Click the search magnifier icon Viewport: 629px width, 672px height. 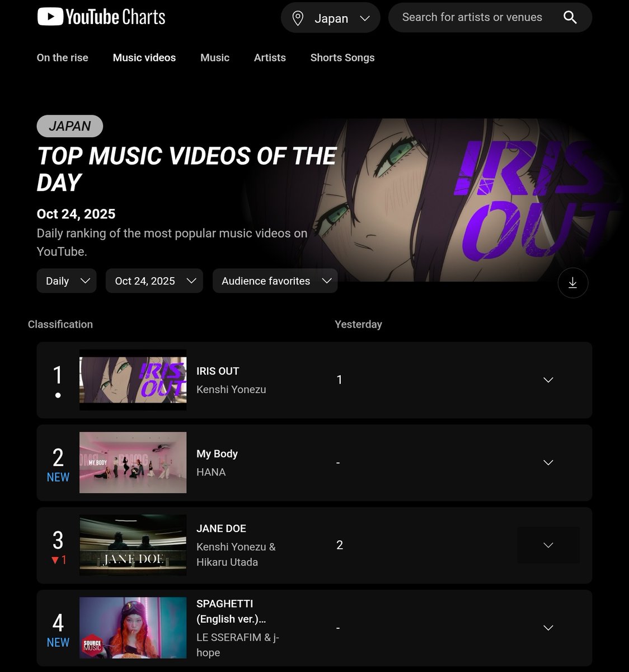(x=570, y=17)
